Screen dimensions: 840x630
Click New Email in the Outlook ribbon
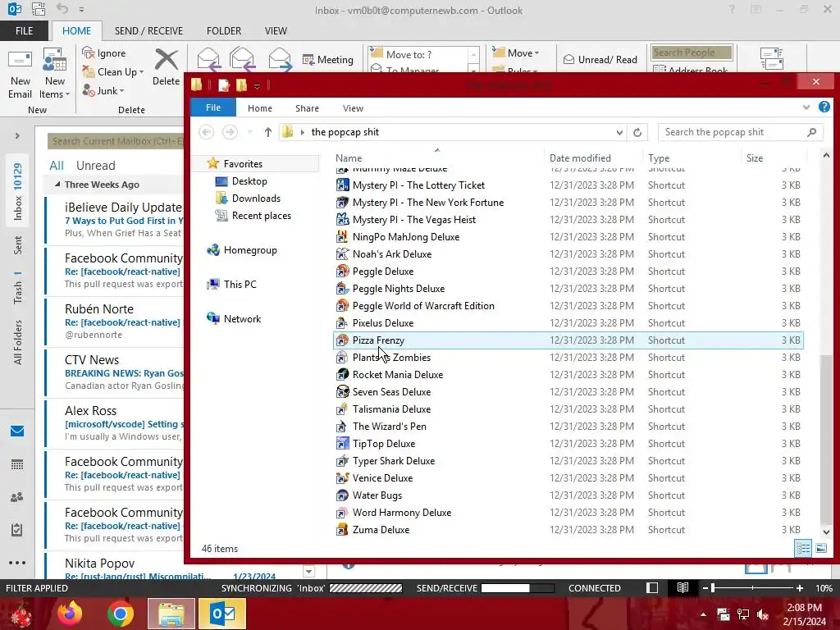click(x=20, y=73)
